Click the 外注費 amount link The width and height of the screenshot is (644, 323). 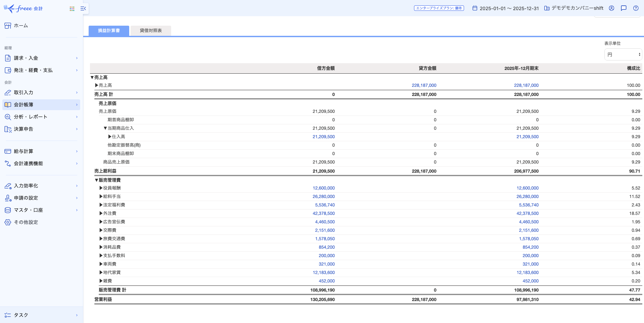[x=324, y=213]
